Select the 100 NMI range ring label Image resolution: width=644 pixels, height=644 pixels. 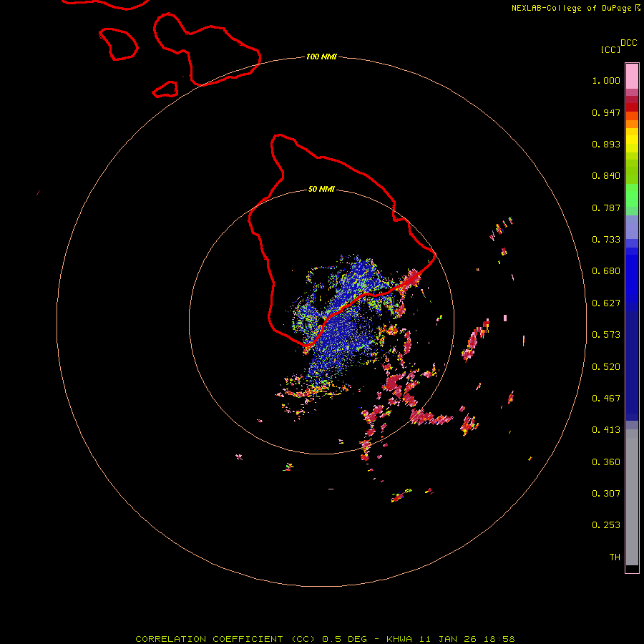pos(321,57)
